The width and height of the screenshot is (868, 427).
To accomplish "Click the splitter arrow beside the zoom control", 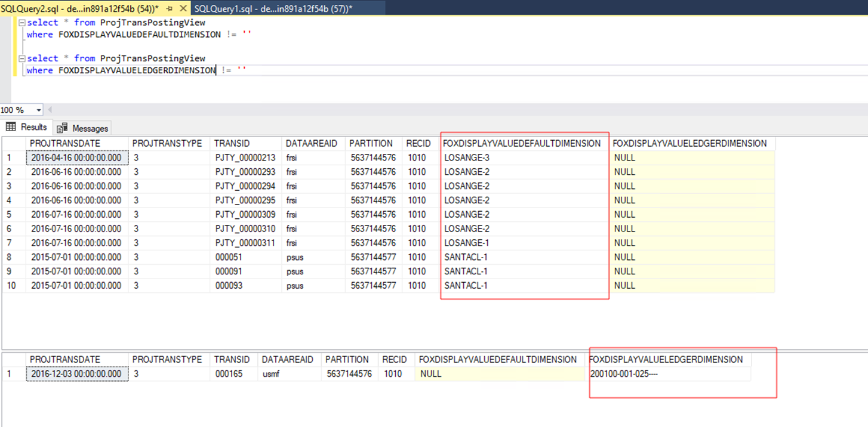I will click(x=50, y=109).
